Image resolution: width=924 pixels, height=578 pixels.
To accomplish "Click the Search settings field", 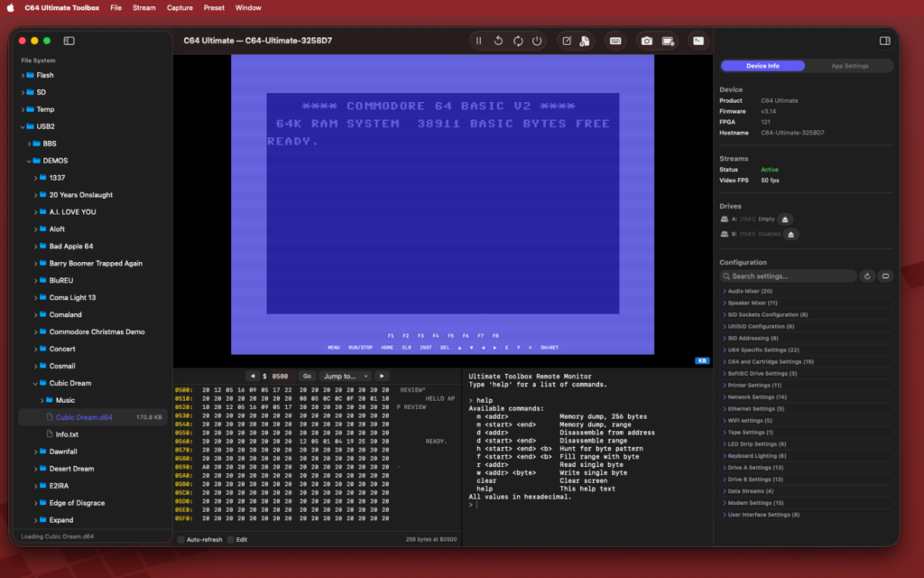I will [x=790, y=276].
